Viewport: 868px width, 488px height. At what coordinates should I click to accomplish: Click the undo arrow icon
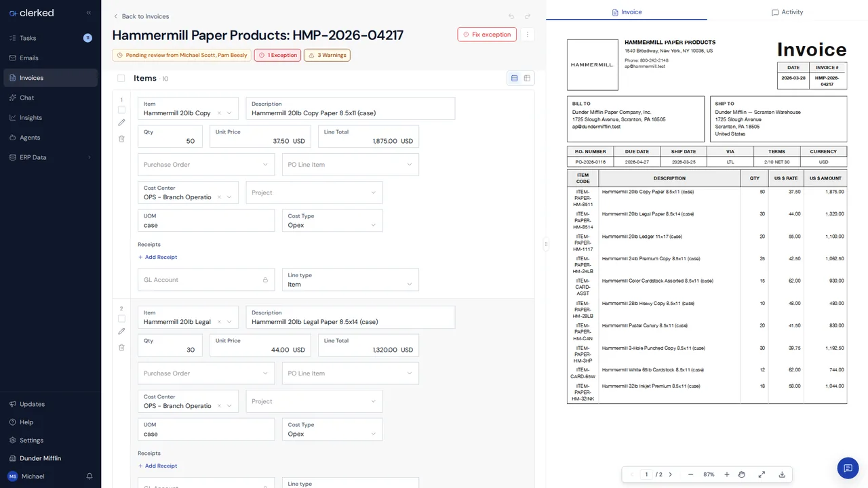click(x=511, y=16)
